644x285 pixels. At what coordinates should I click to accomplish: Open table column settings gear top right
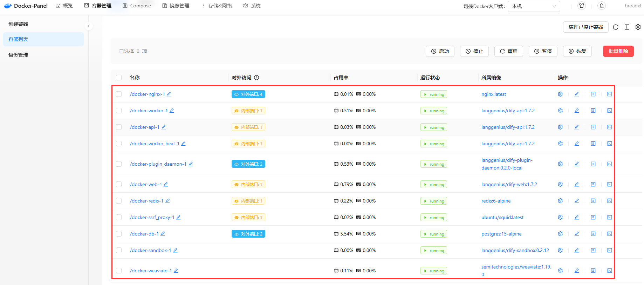(x=638, y=27)
